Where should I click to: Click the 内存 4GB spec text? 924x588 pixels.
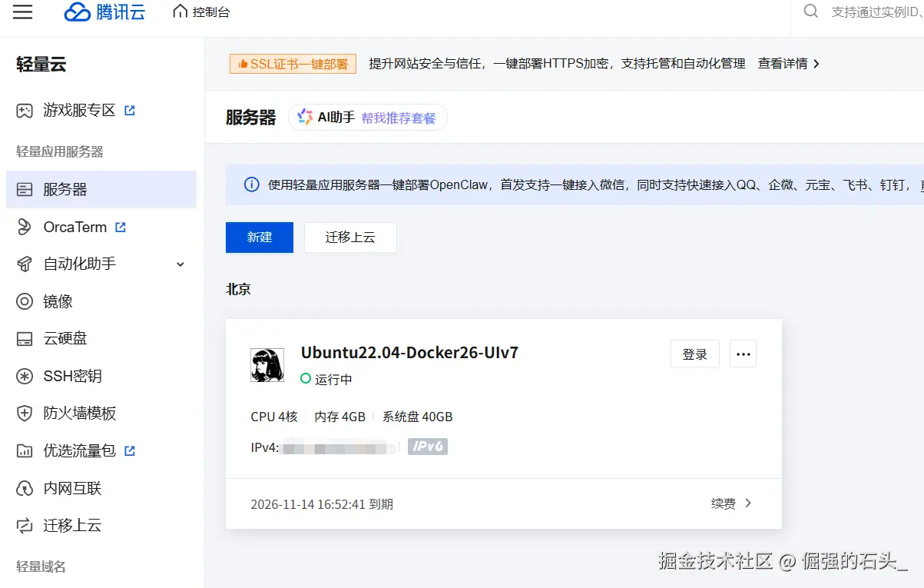(340, 417)
